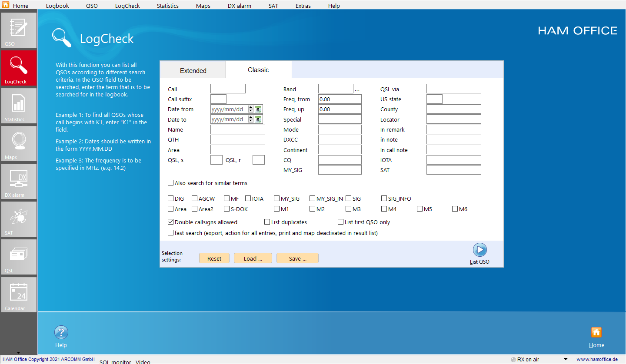The width and height of the screenshot is (626, 364).
Task: Check the SIG_INFO checkbox
Action: 384,199
